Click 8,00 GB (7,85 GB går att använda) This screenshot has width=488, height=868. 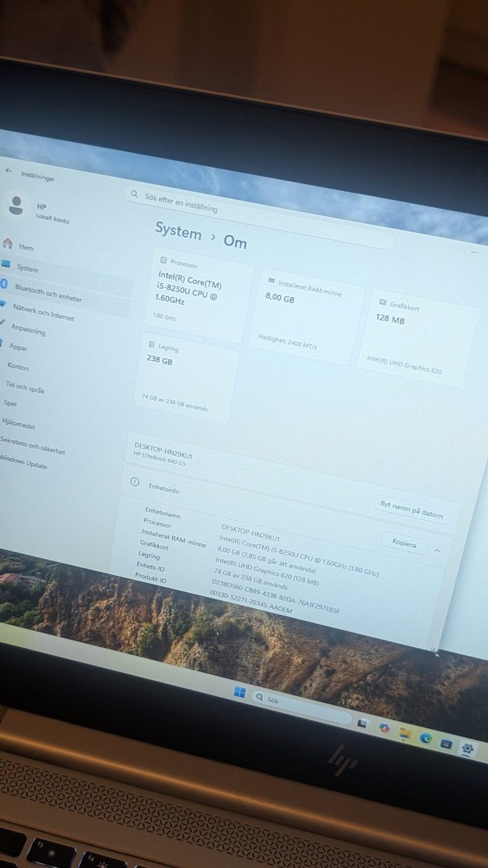pyautogui.click(x=266, y=560)
